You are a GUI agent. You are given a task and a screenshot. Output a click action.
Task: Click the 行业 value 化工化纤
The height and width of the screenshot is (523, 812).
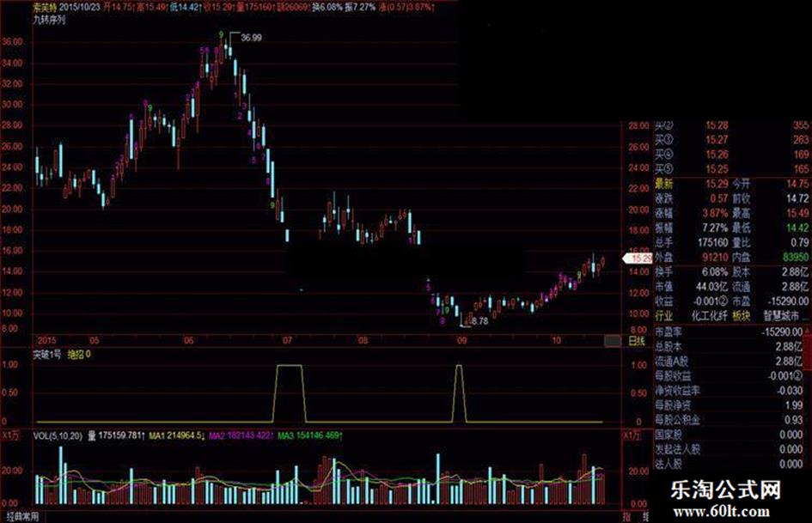point(710,316)
